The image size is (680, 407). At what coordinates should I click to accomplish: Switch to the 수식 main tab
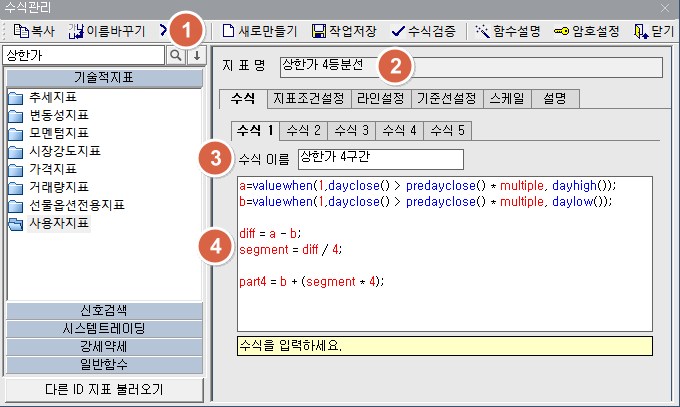pyautogui.click(x=243, y=98)
